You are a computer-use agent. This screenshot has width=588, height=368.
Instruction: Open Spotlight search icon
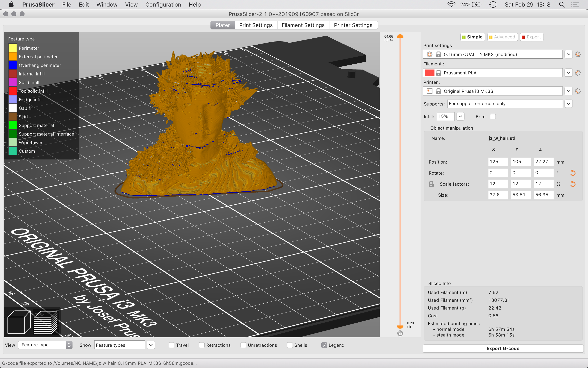[562, 4]
